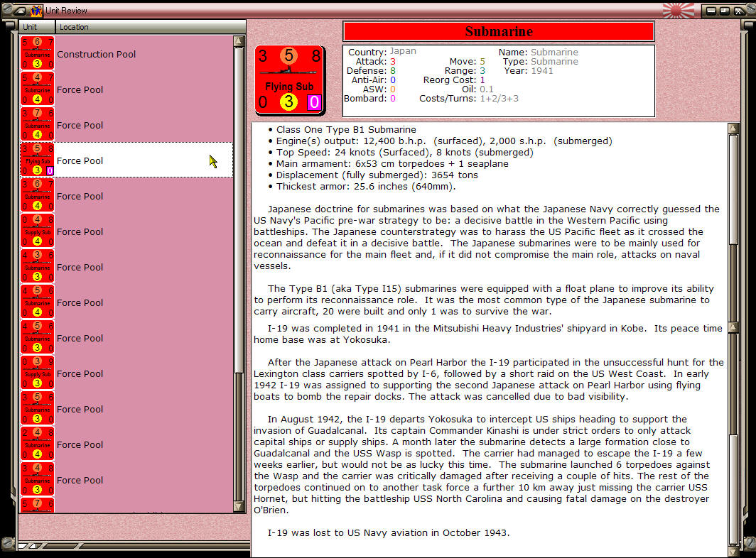Click unit list scroll up arrow
The width and height of the screenshot is (756, 558).
click(x=239, y=41)
